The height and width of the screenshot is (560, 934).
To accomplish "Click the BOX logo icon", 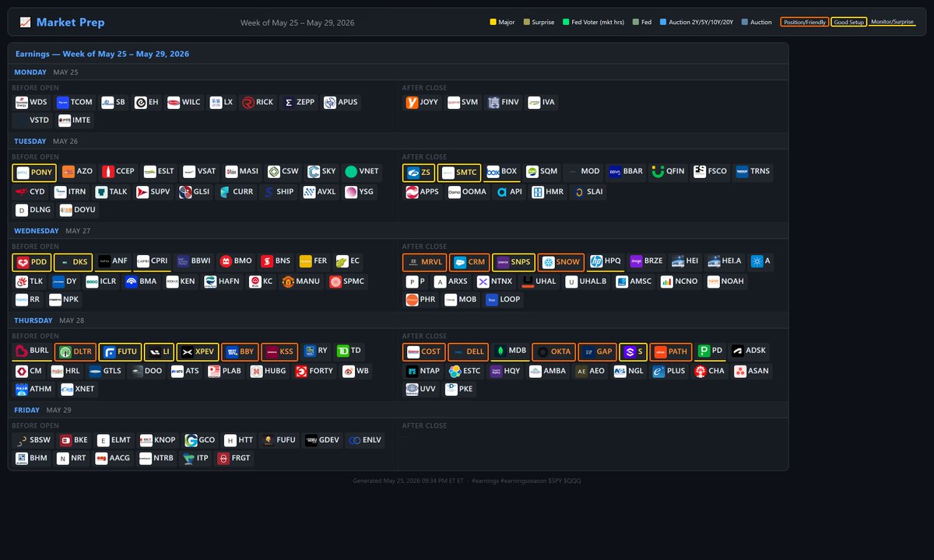I will (x=493, y=172).
